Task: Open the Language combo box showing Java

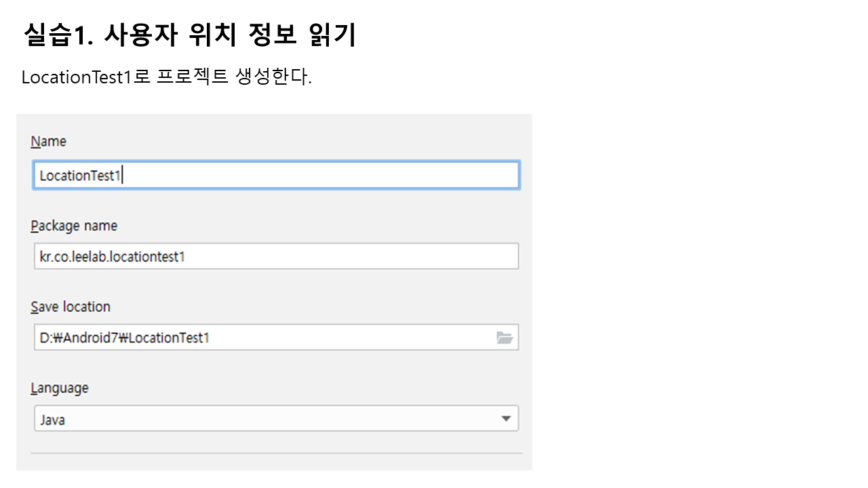Action: [271, 419]
